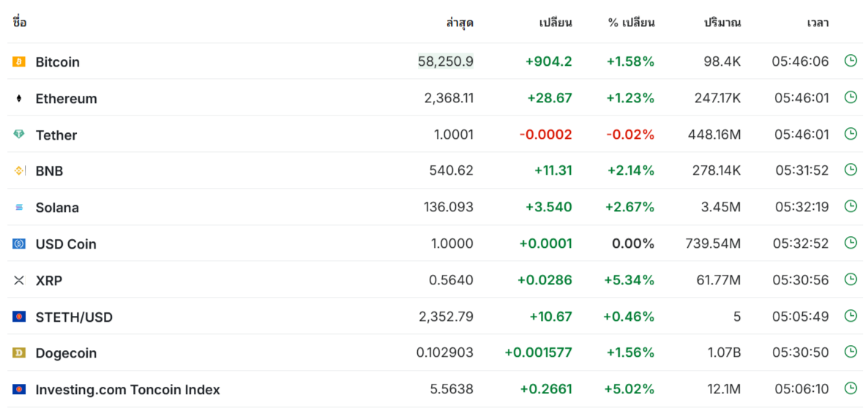868x408 pixels.
Task: Click the clock icon in Tether row
Action: 850,134
